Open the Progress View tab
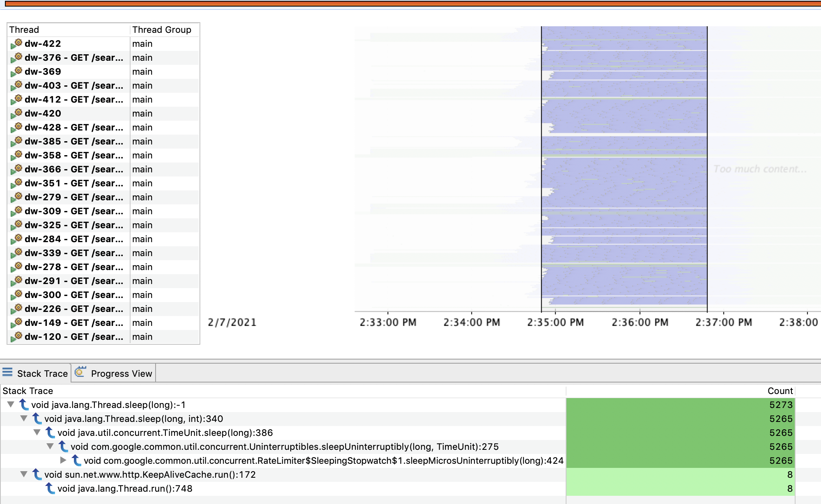821x504 pixels. pos(114,373)
